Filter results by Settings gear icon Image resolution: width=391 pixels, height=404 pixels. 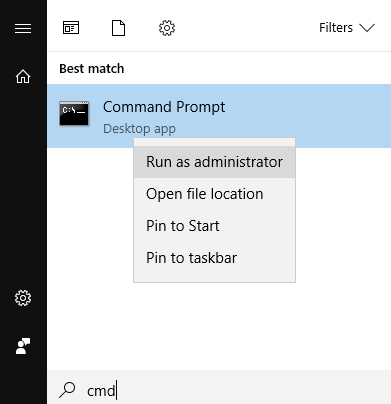pyautogui.click(x=167, y=28)
